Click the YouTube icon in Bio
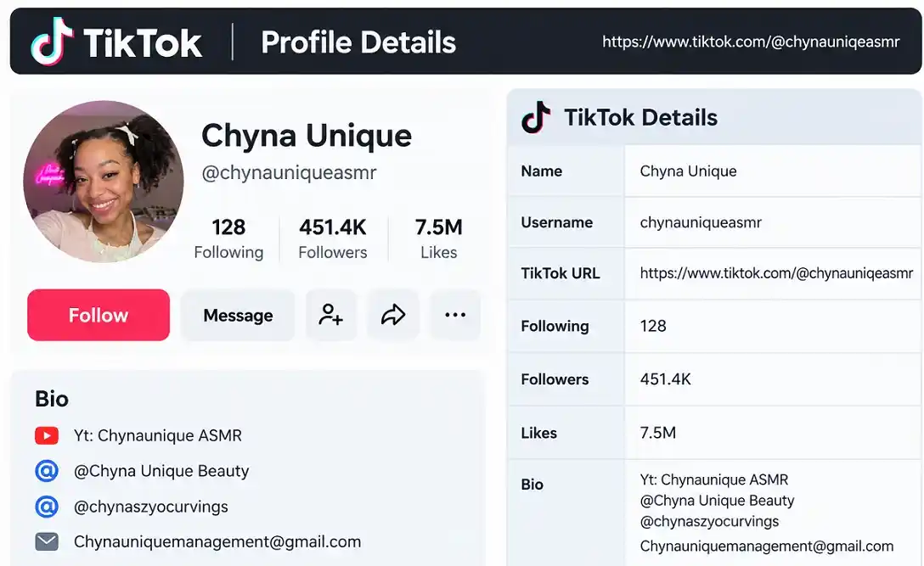 coord(47,436)
